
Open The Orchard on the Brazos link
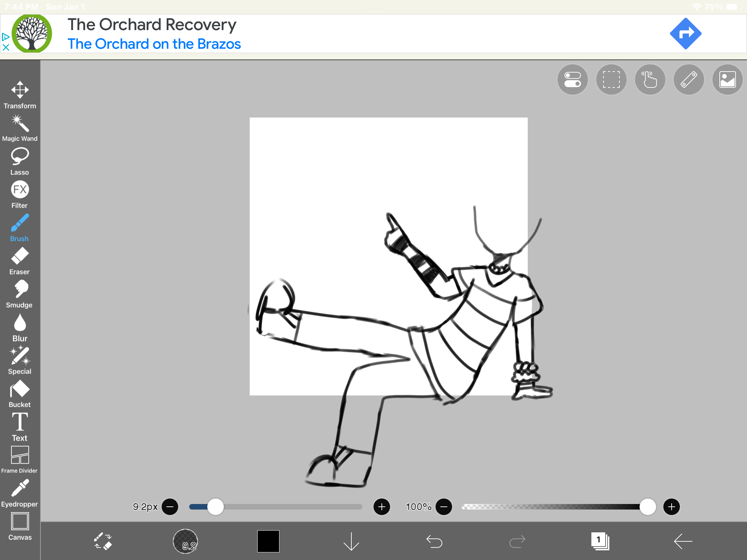click(x=154, y=44)
